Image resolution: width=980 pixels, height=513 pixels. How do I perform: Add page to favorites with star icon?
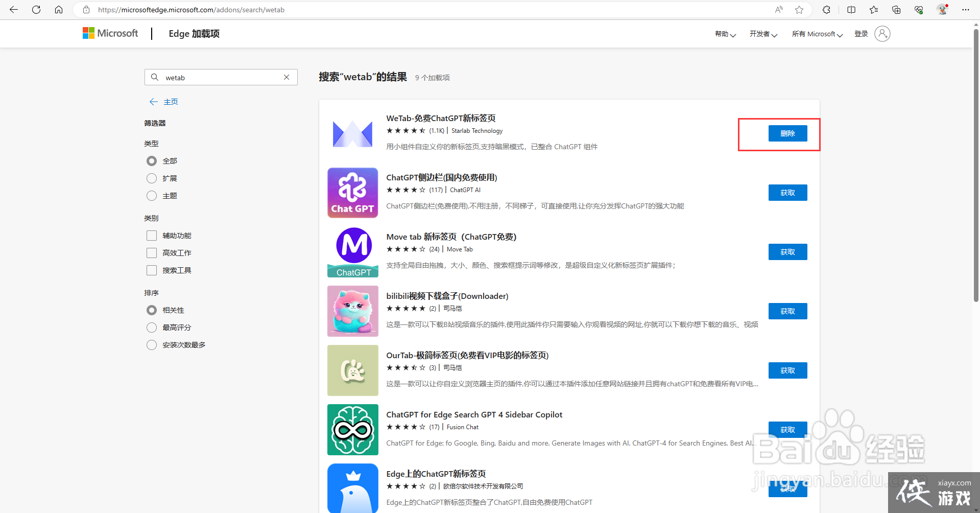799,10
